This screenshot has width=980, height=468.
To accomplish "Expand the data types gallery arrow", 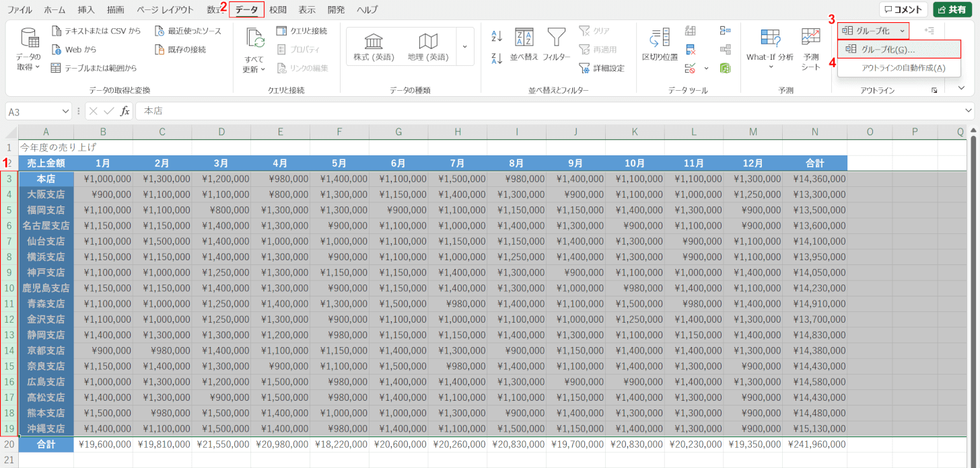I will click(x=464, y=46).
